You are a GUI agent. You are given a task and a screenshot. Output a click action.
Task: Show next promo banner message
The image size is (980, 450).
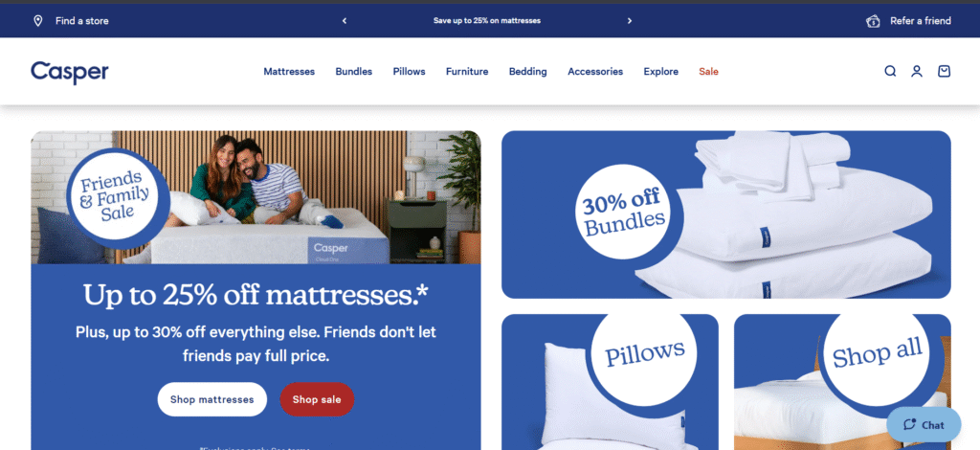point(630,21)
